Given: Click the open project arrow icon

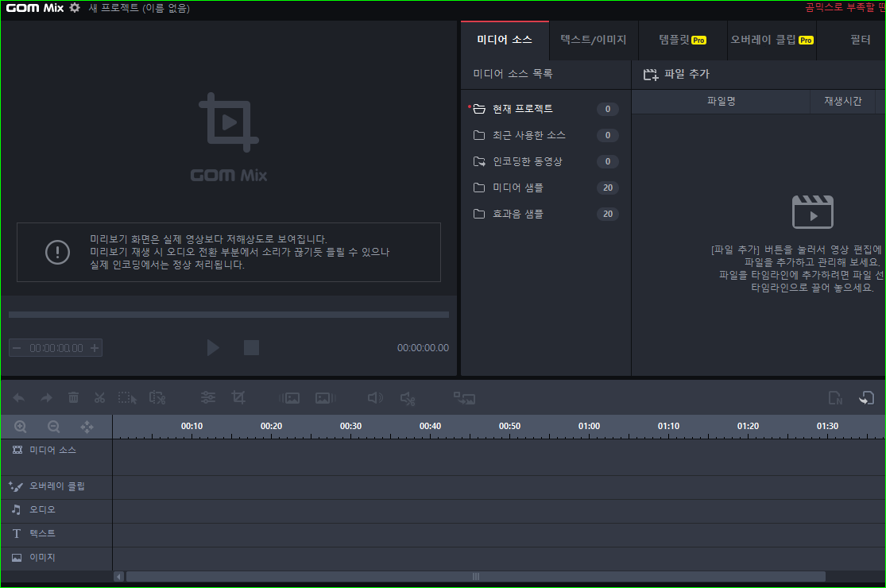Looking at the screenshot, I should click(x=866, y=397).
